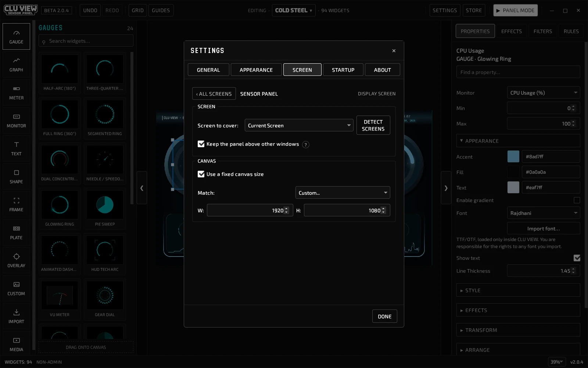The width and height of the screenshot is (588, 368).
Task: Select the Shape widget category
Action: click(16, 176)
